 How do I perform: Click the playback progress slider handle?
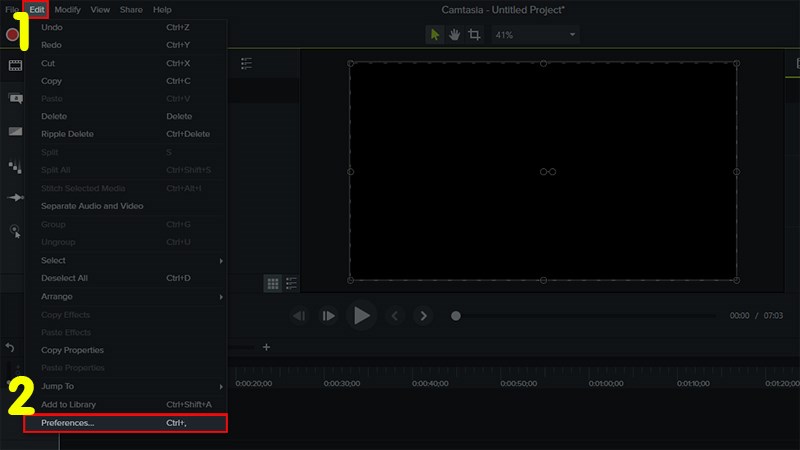456,316
